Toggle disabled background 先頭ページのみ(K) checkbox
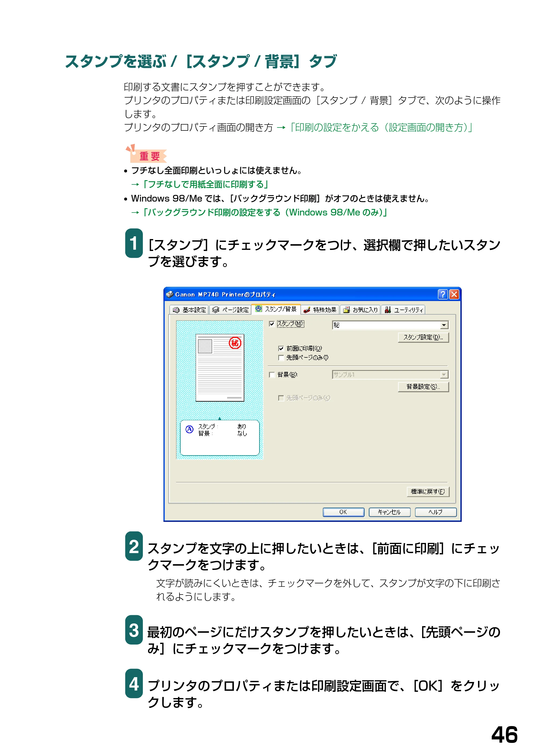The width and height of the screenshot is (535, 756). tap(281, 398)
